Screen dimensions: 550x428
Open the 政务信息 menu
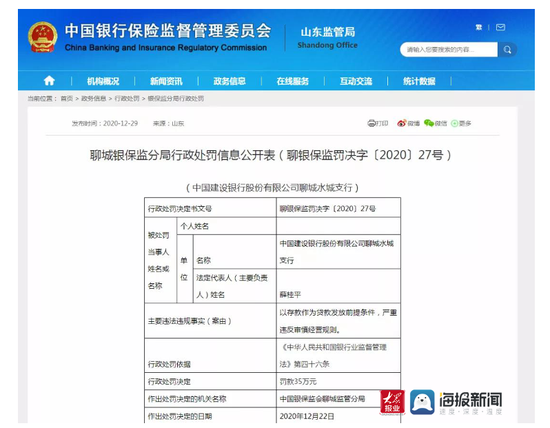(x=229, y=81)
